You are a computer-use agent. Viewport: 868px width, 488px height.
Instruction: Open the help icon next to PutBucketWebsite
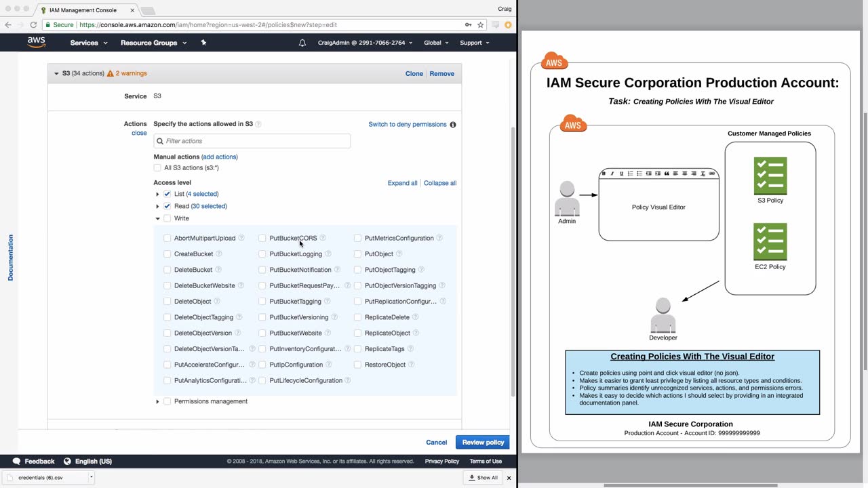tap(328, 333)
